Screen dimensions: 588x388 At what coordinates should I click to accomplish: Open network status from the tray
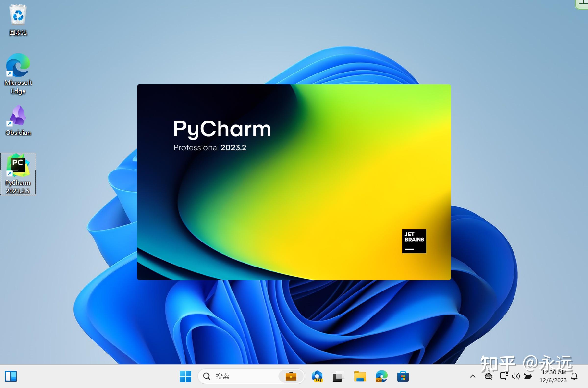point(504,376)
